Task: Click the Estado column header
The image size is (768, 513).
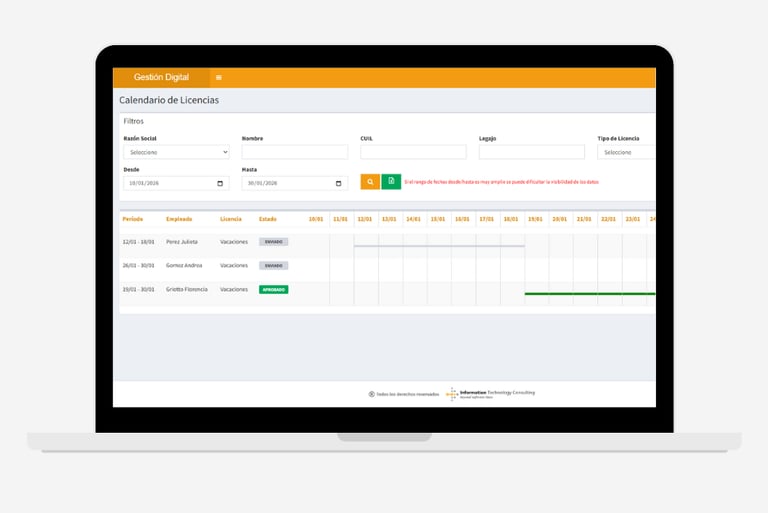Action: 268,219
